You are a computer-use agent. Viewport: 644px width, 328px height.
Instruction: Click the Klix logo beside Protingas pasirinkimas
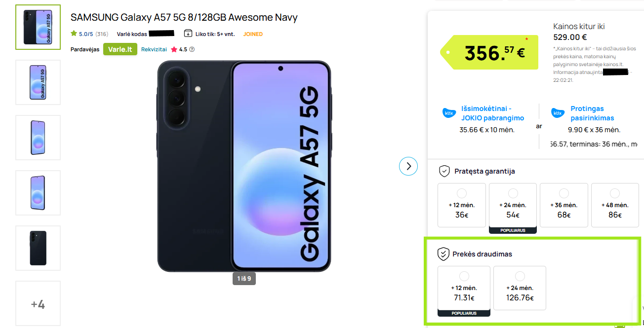558,113
